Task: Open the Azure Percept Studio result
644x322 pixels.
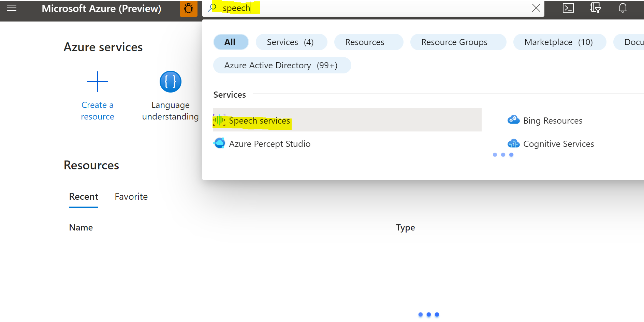Action: [269, 144]
